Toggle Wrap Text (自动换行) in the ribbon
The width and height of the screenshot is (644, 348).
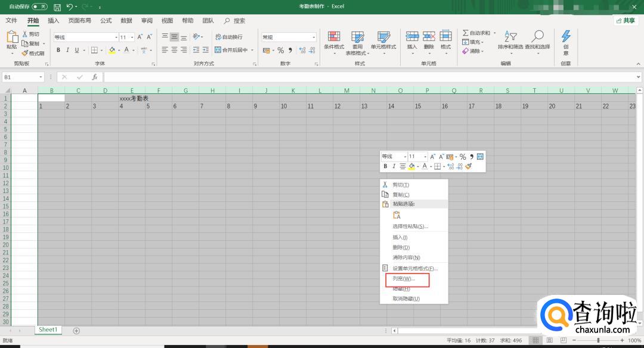click(x=229, y=37)
